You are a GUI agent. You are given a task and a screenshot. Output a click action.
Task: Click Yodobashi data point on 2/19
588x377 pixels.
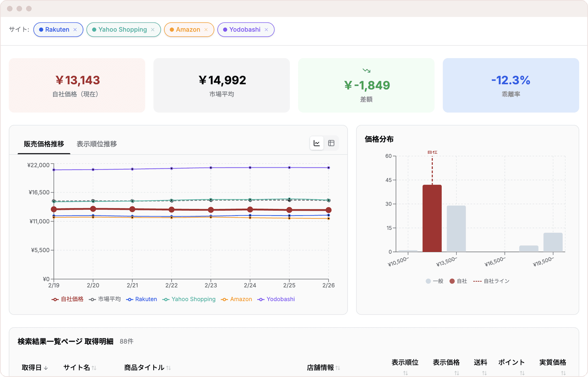tap(54, 170)
